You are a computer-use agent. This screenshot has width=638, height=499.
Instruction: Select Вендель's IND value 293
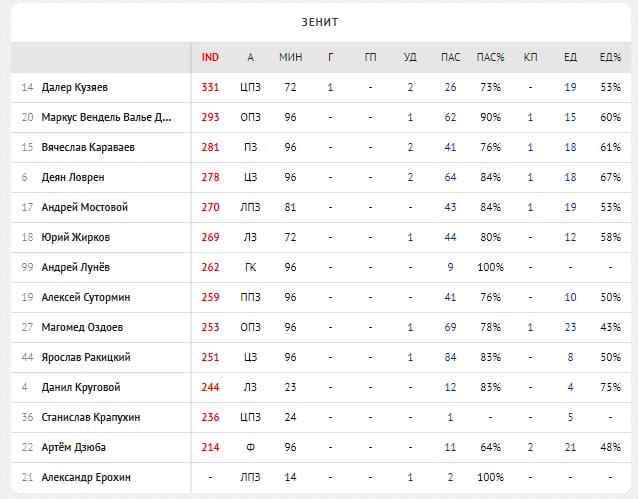coord(210,118)
